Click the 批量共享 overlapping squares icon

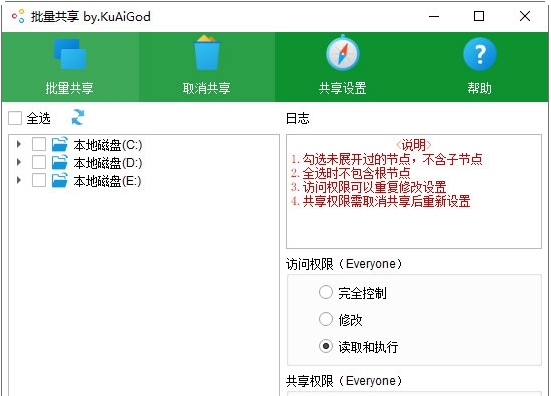point(70,54)
